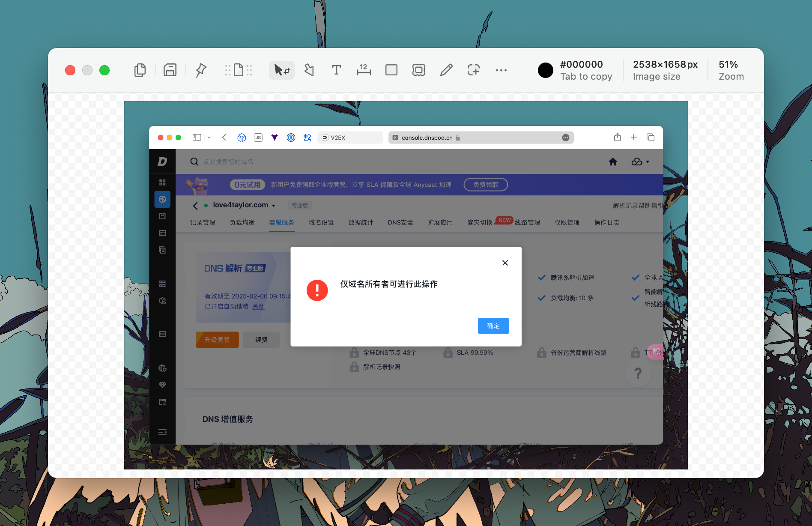The image size is (812, 526).
Task: Open the 51% Zoom control
Action: tap(731, 70)
